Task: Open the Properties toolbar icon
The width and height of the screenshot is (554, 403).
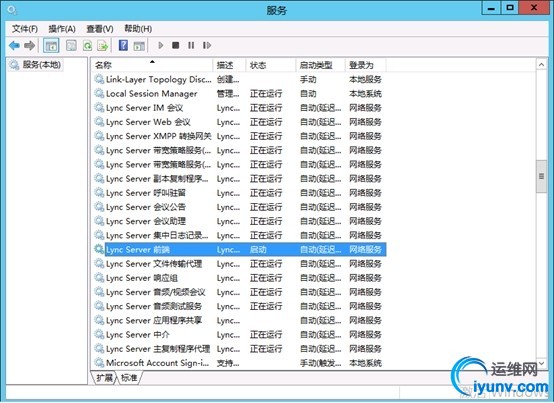Action: [x=71, y=46]
